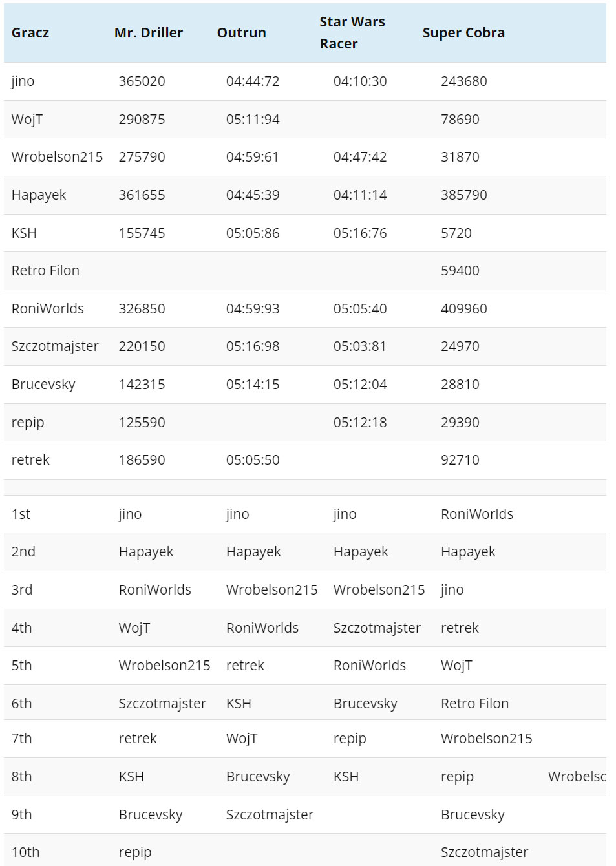Click the Szczotmajster player name in score table

[55, 346]
